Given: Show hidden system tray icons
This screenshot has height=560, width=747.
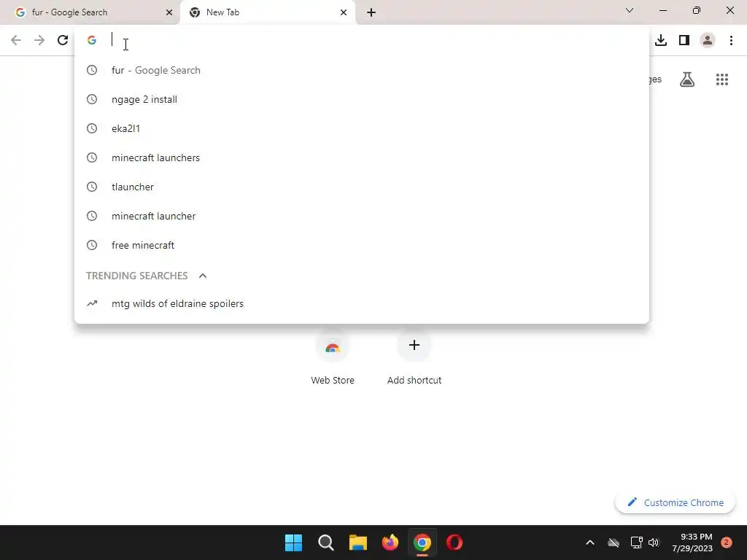Looking at the screenshot, I should pos(589,542).
